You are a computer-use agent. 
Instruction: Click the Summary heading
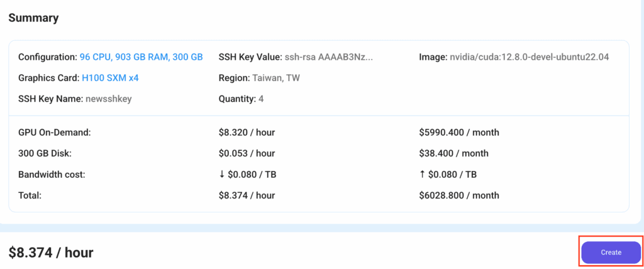pyautogui.click(x=33, y=18)
